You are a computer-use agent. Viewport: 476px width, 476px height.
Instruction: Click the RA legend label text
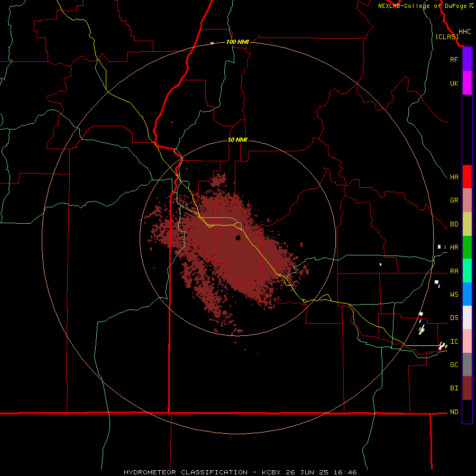pyautogui.click(x=454, y=271)
